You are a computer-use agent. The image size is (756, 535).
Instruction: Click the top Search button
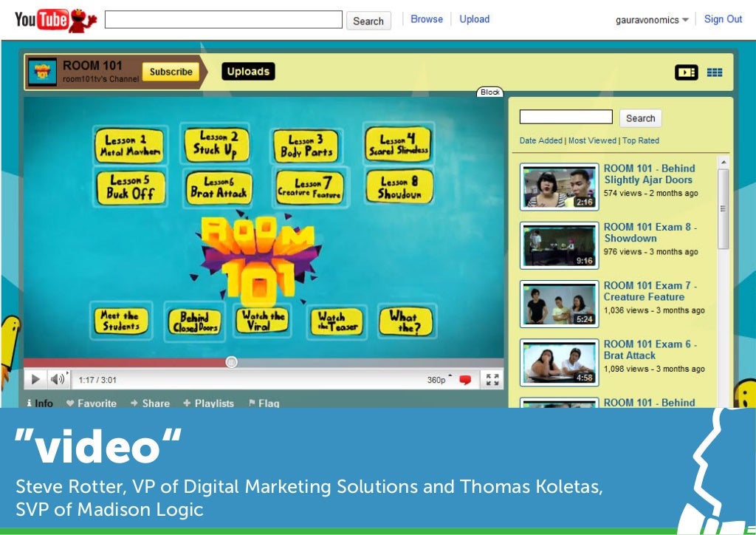(368, 21)
